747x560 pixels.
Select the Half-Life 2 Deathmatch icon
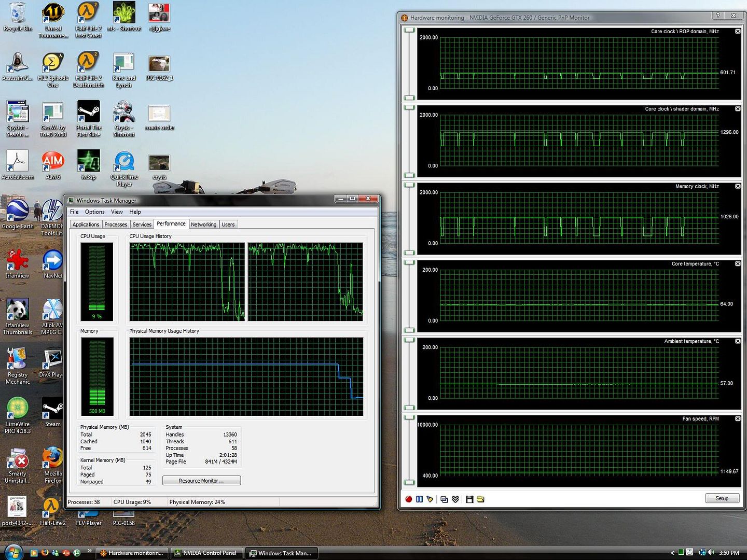(88, 69)
